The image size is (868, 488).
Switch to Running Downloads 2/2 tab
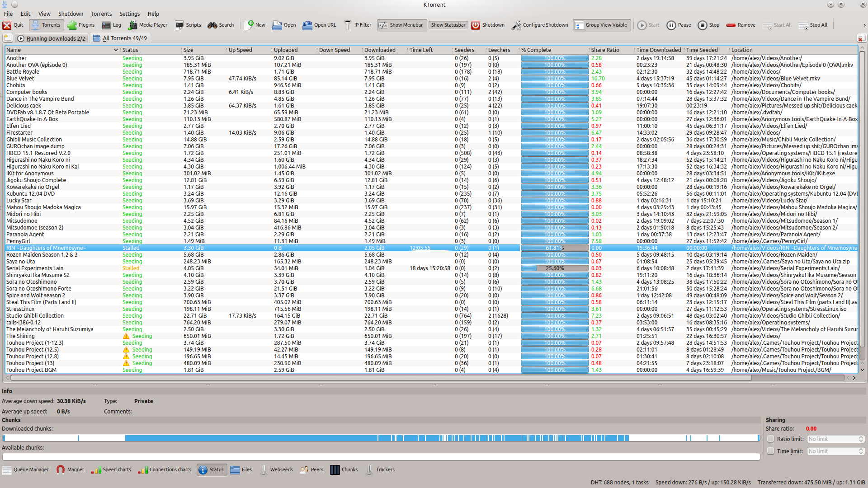(x=52, y=38)
